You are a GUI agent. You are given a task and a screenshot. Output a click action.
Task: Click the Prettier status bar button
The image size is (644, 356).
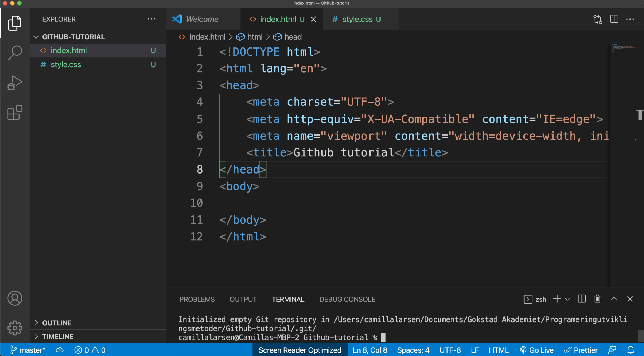(x=581, y=350)
